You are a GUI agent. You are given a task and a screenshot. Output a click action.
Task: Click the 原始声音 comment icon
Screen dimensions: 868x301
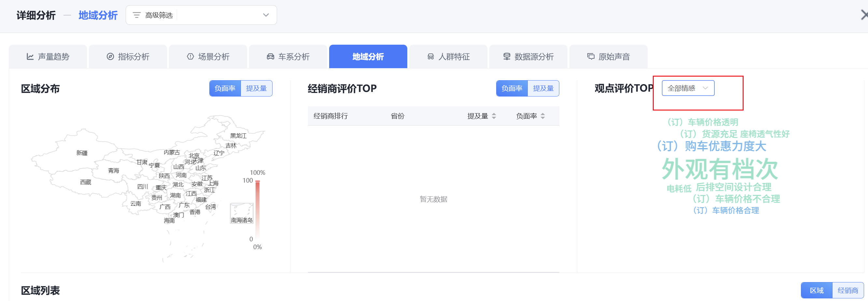coord(591,57)
